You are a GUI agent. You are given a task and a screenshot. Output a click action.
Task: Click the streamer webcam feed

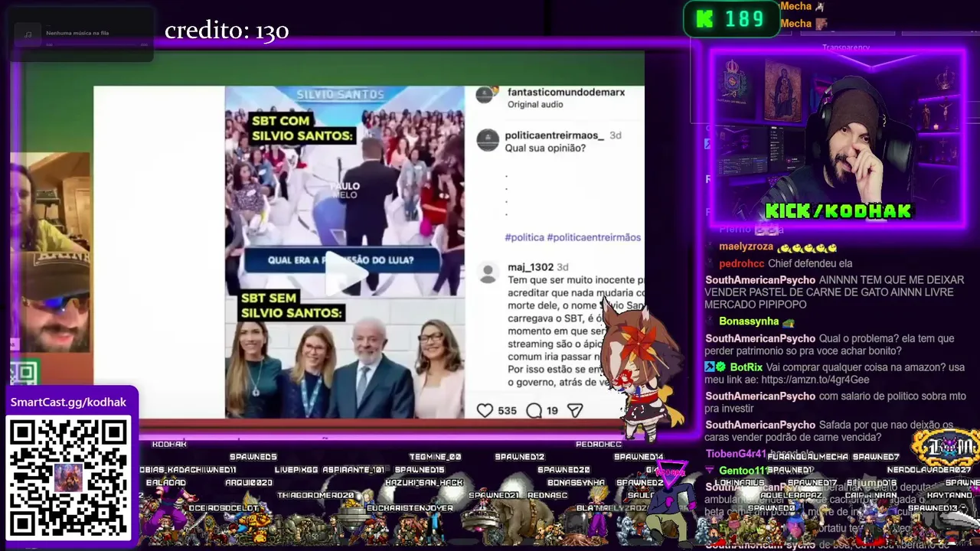coord(837,139)
